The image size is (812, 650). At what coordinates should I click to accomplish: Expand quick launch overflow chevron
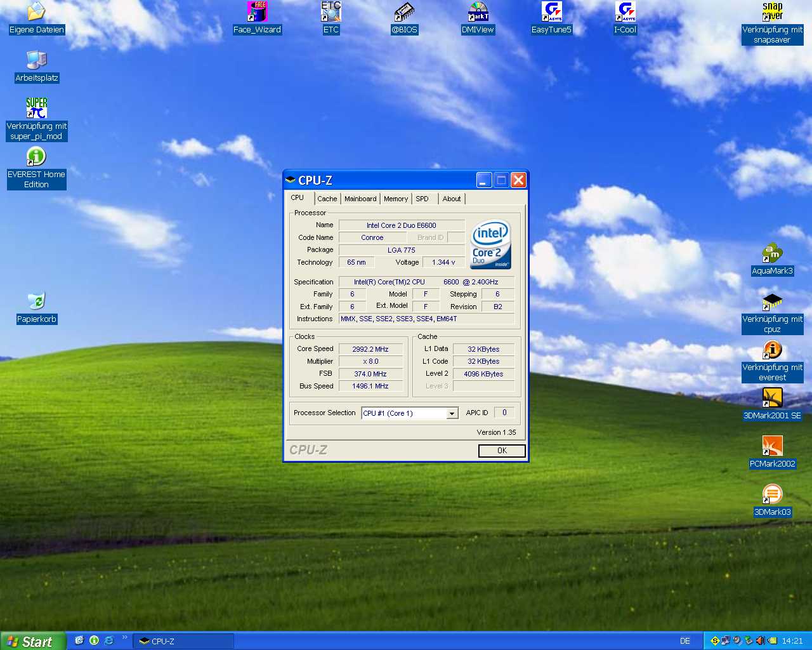[124, 637]
